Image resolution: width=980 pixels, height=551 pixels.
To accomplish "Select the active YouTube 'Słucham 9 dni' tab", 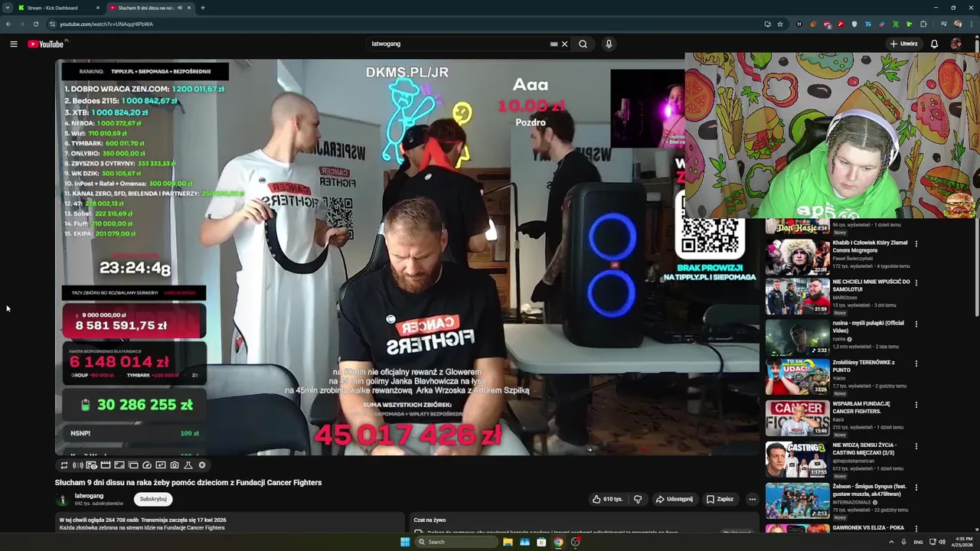I will coord(149,8).
